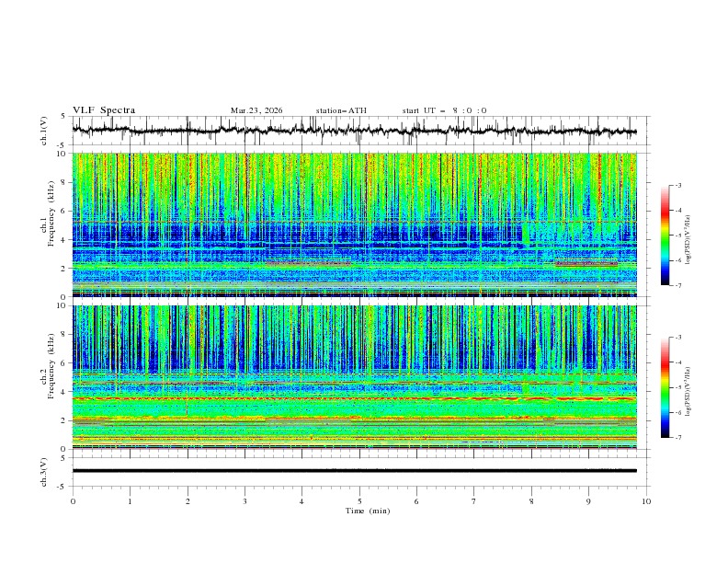Image resolution: width=728 pixels, height=563 pixels.
Task: Click the "4" kHz tick of ch.2 spectrogram
Action: 65,392
